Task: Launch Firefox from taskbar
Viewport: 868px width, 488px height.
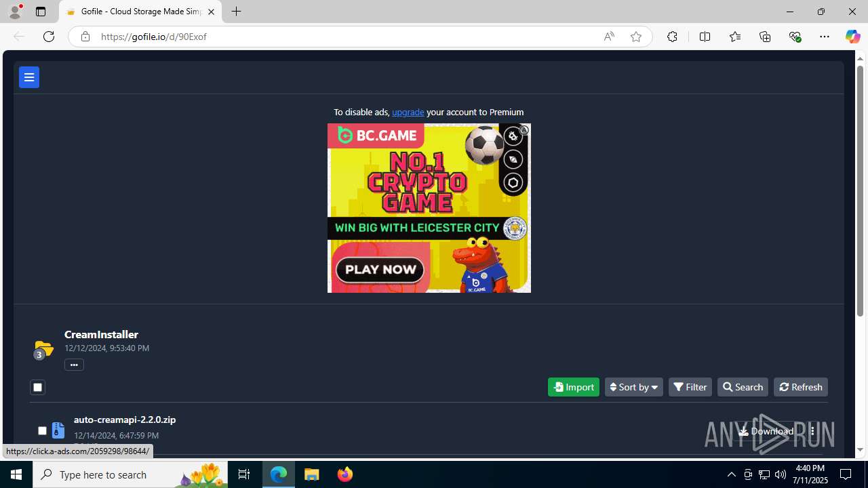Action: click(x=344, y=474)
